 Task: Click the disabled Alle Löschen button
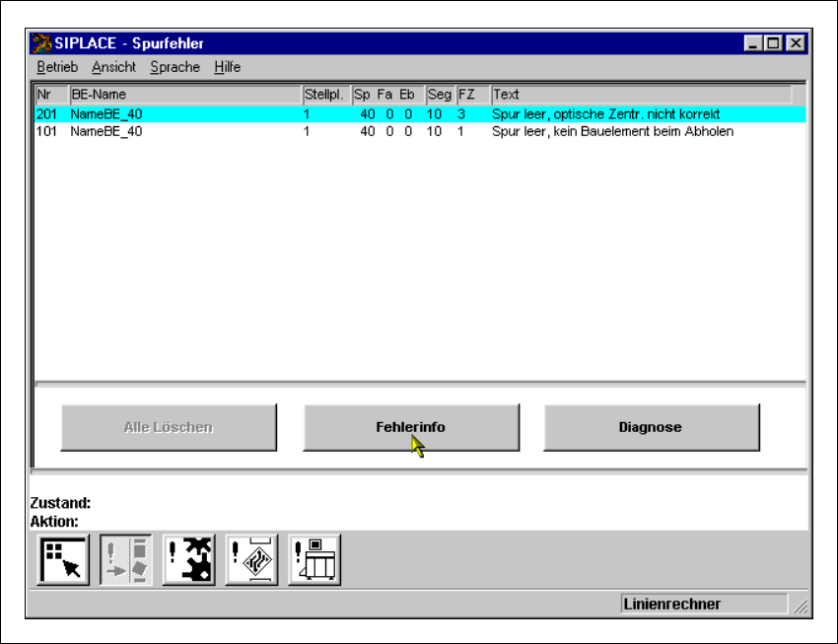point(169,427)
